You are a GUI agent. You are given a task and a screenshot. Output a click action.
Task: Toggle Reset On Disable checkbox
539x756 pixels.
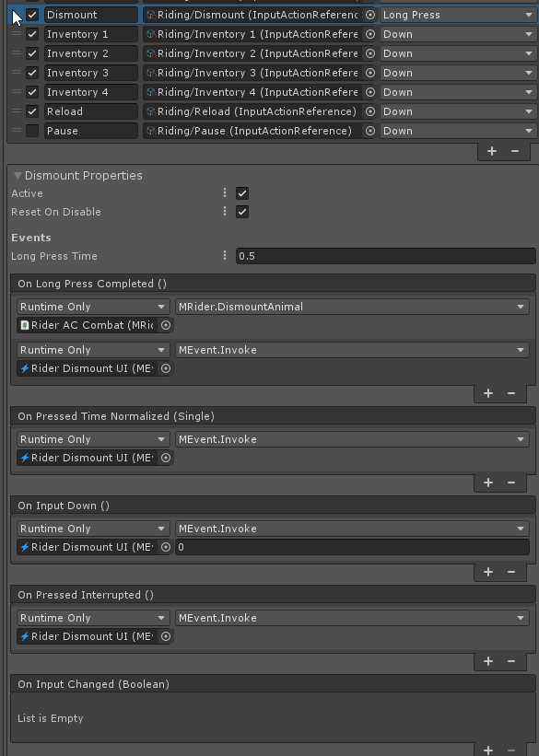click(242, 212)
